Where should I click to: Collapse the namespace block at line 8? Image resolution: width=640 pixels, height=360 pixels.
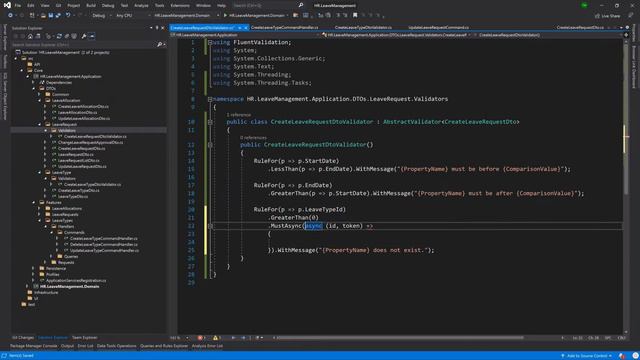coord(210,99)
